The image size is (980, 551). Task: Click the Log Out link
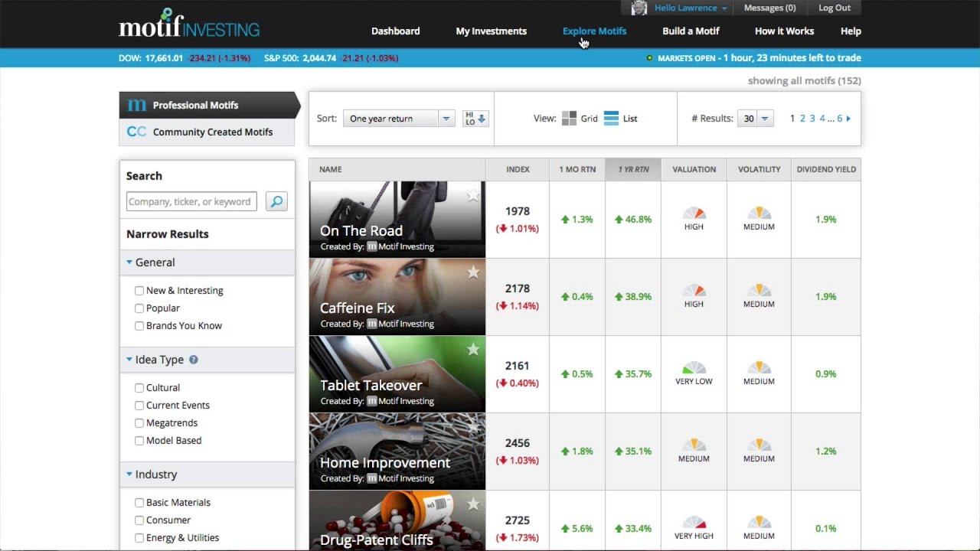835,8
